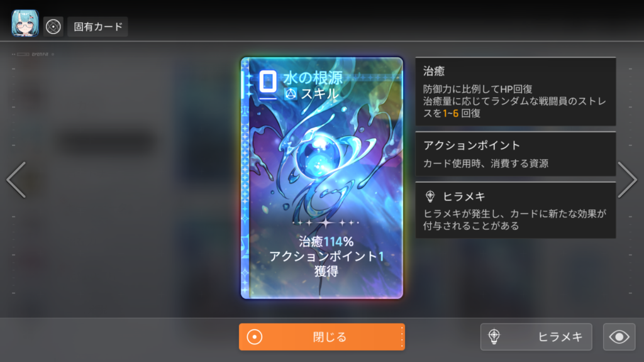This screenshot has height=362, width=644.
Task: Click the 治癒114% effect text on card
Action: click(x=326, y=241)
